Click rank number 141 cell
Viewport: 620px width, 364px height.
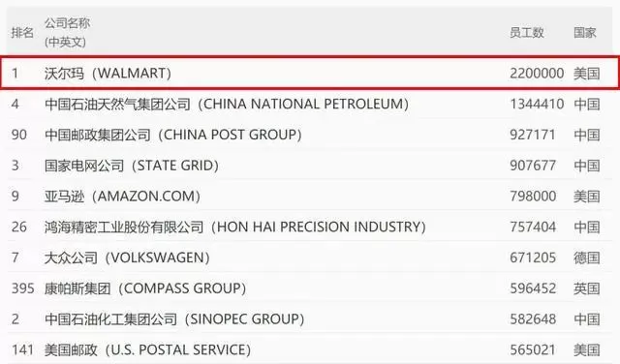coord(22,349)
